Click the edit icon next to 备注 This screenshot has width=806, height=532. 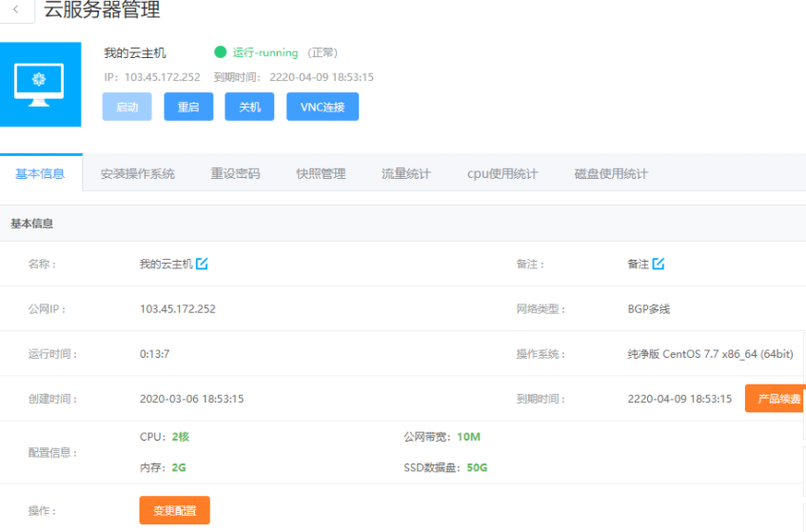coord(659,264)
